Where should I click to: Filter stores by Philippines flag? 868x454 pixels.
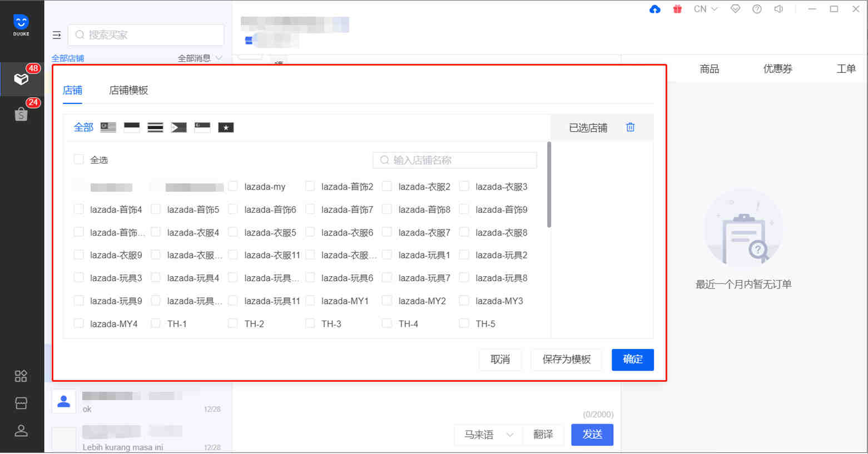178,127
